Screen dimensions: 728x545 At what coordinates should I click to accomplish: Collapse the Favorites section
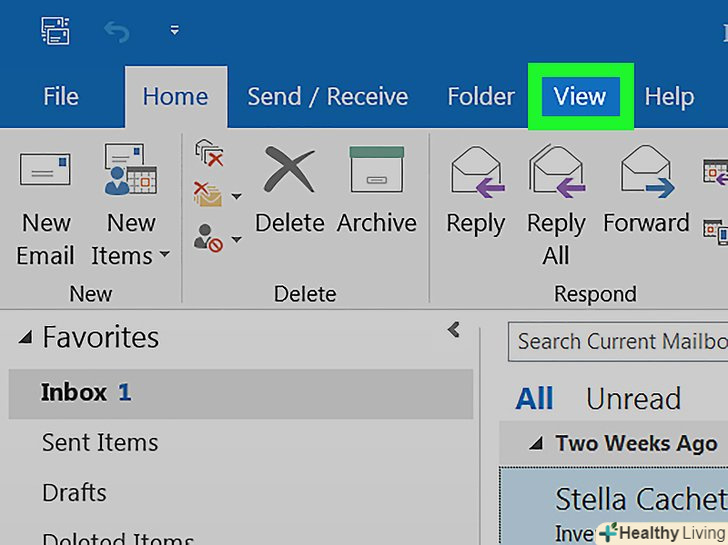coord(26,337)
